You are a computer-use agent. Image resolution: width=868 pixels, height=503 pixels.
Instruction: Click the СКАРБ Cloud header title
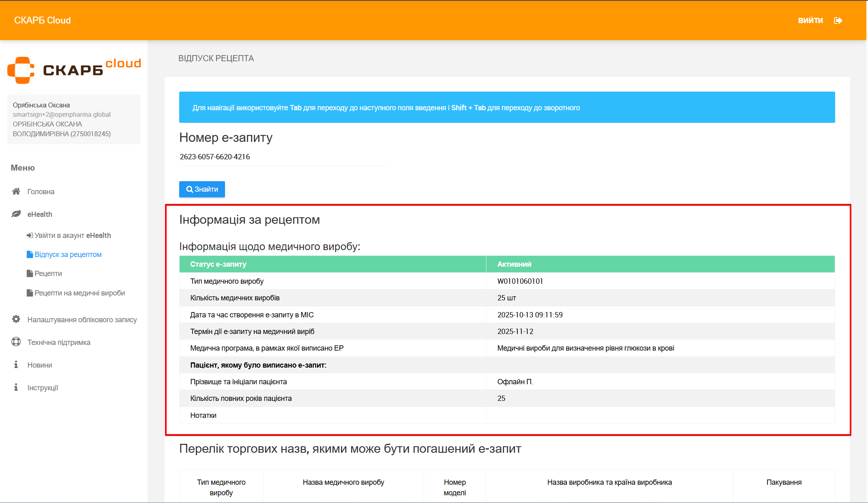coord(43,20)
